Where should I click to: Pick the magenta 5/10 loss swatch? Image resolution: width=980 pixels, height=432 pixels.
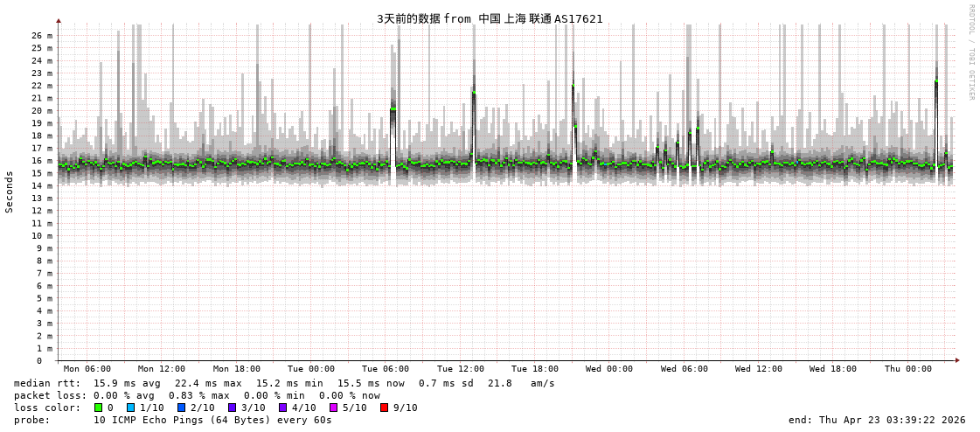333,408
